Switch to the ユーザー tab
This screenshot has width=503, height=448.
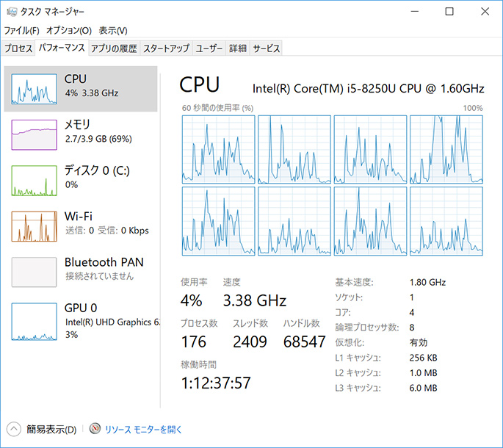(x=209, y=48)
